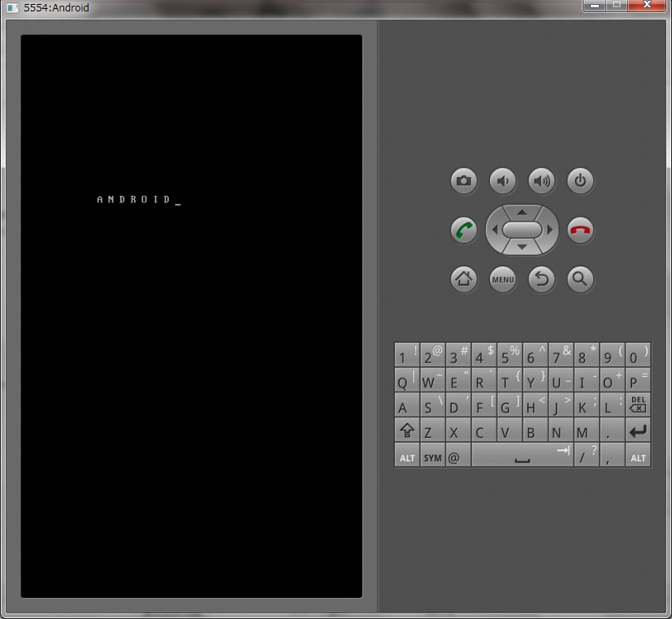
Task: Tap the K key
Action: click(x=587, y=405)
